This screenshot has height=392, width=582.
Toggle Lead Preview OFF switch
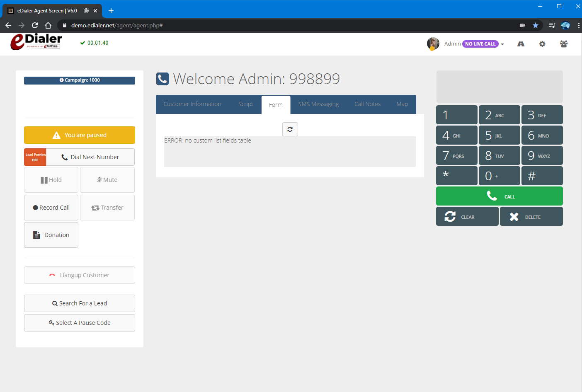(x=35, y=157)
